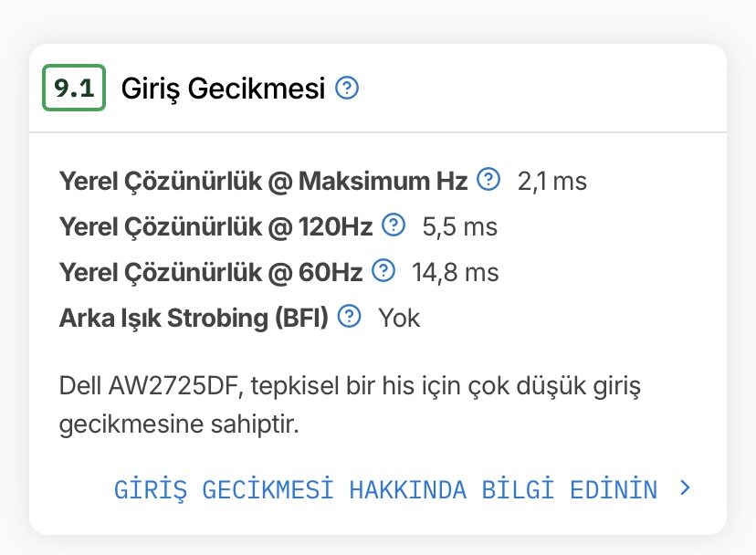
Task: Show help for Yerel Çözünürlük @ 120Hz
Action: [x=394, y=225]
